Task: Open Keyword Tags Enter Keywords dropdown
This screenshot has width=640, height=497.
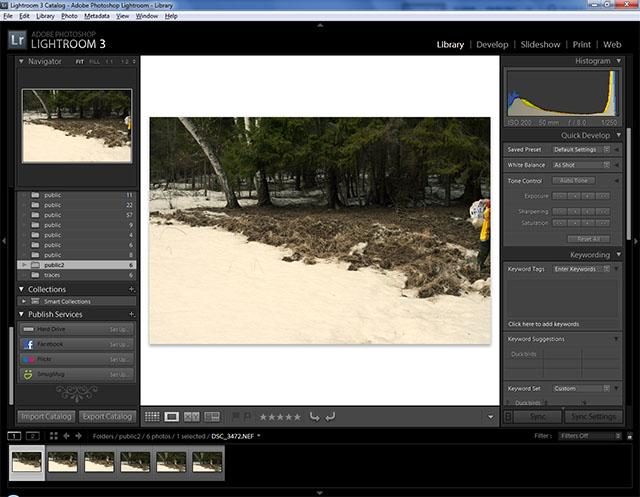Action: click(x=581, y=269)
